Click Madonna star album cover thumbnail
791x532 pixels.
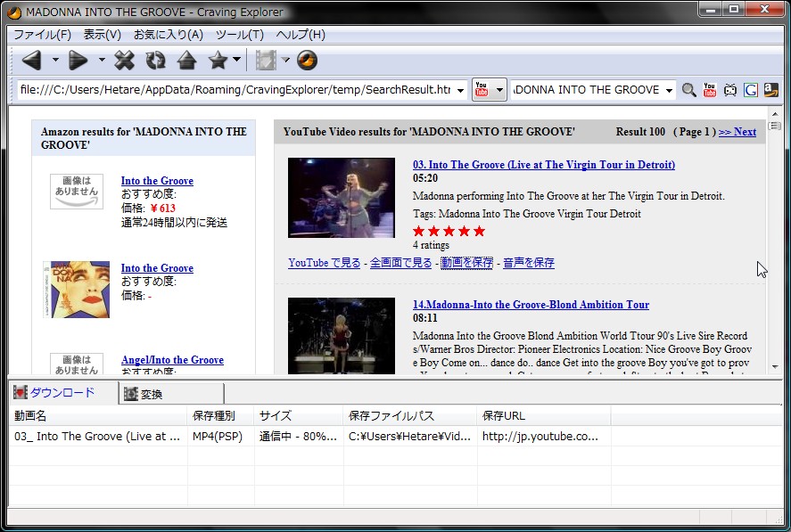[77, 290]
